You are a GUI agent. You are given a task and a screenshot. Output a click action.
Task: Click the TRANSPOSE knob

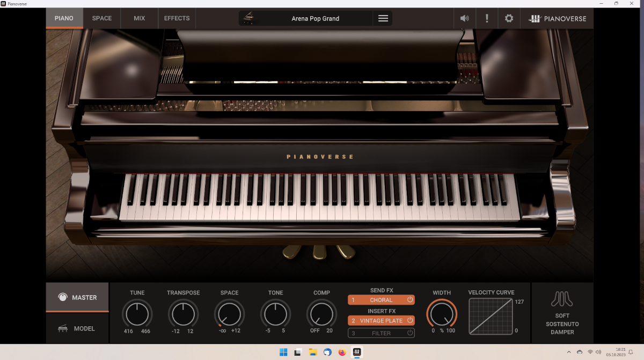pos(183,314)
